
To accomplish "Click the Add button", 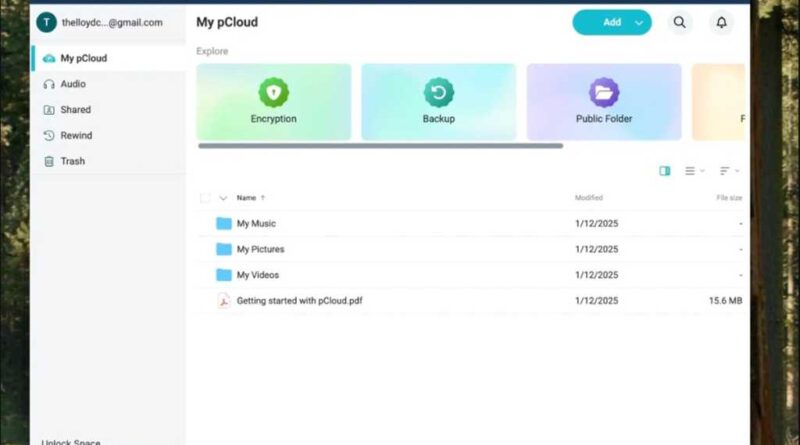I will point(612,22).
